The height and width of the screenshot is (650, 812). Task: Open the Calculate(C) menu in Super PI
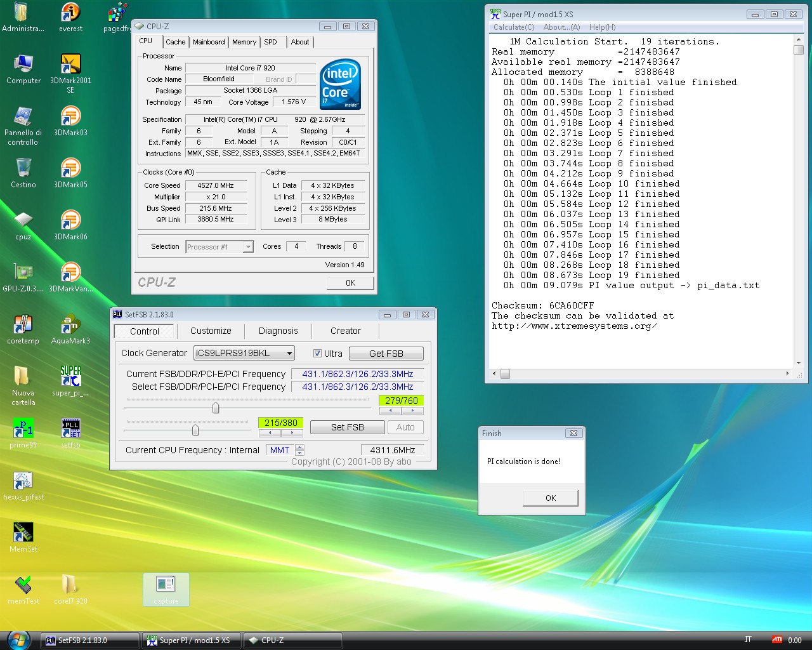coord(514,27)
